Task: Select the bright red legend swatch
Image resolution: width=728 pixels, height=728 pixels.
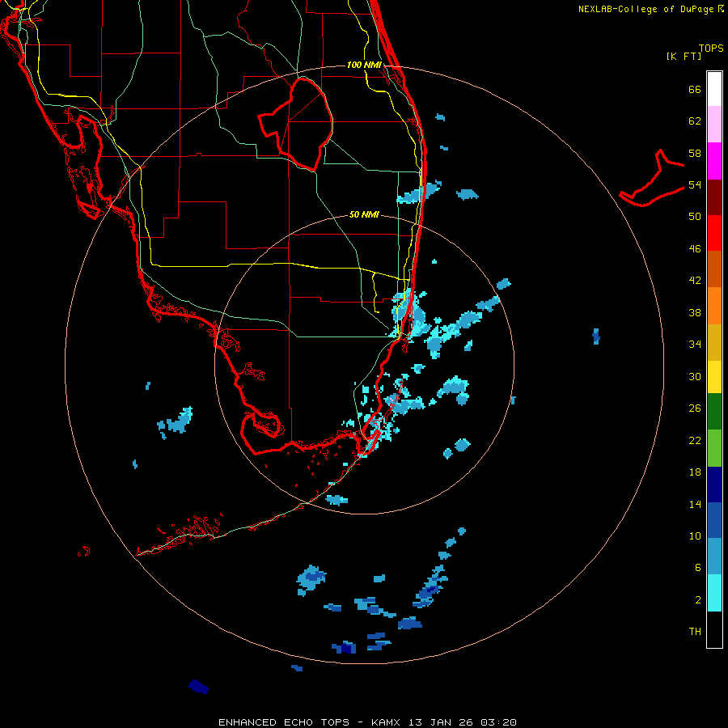Action: (714, 233)
